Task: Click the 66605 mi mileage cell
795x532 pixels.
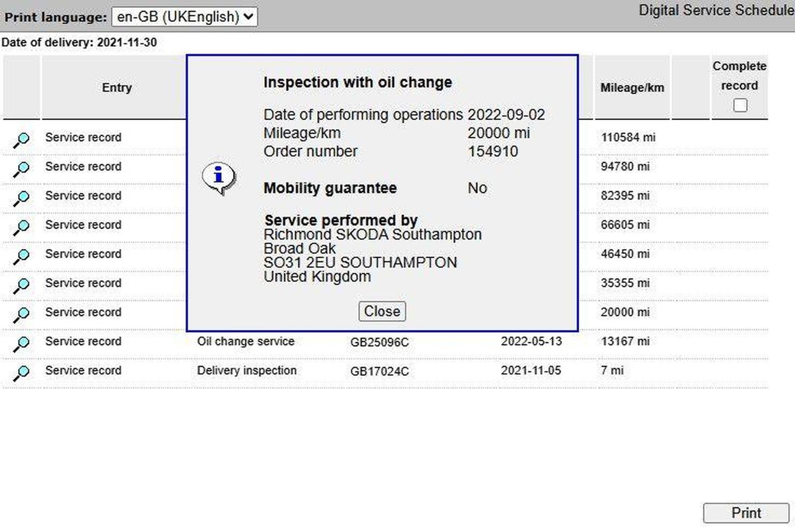Action: (625, 225)
